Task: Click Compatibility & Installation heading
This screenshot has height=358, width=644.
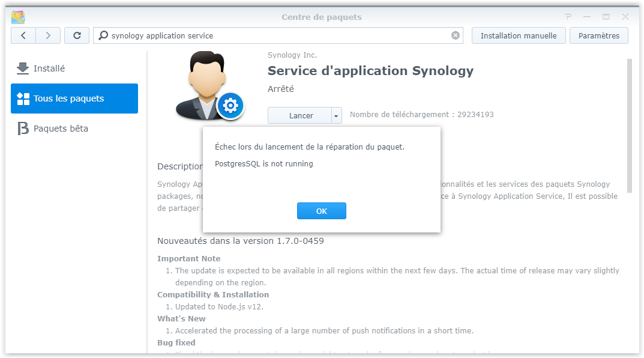Action: [x=213, y=295]
